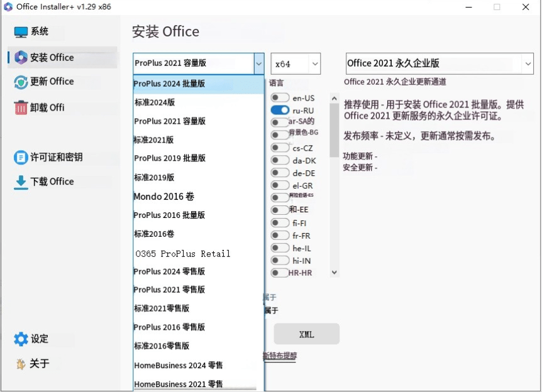Open the ProPlus 2021 容量版 edition dropdown
542x392 pixels.
[258, 63]
